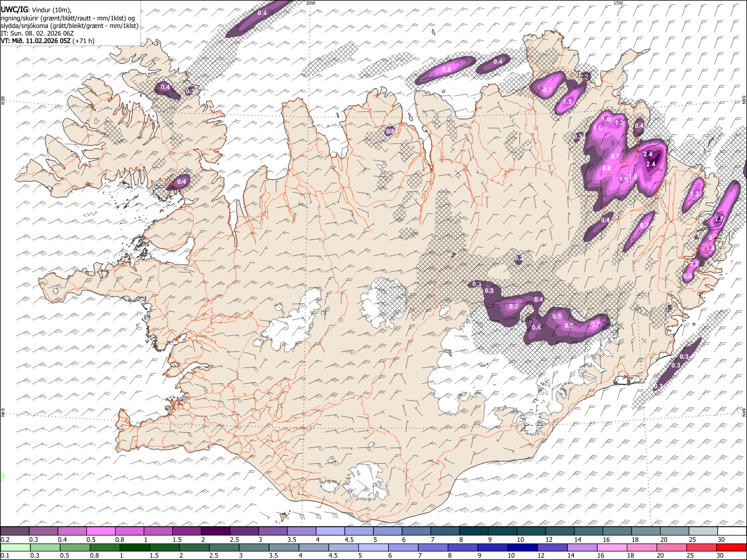Screen dimensions: 747x560
Task: Click the snow legend swatch between 0.2 and 0.3
Action: [x=15, y=531]
